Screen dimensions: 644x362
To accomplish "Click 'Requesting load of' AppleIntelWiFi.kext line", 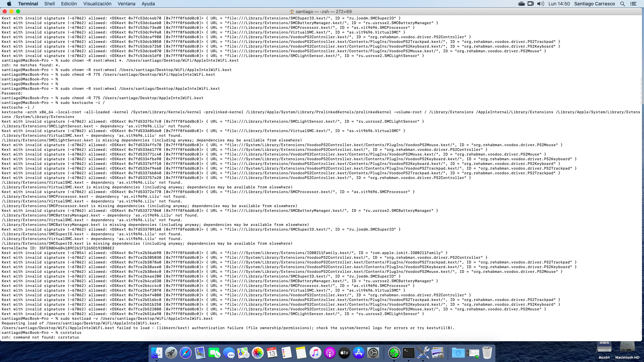I will [x=81, y=323].
